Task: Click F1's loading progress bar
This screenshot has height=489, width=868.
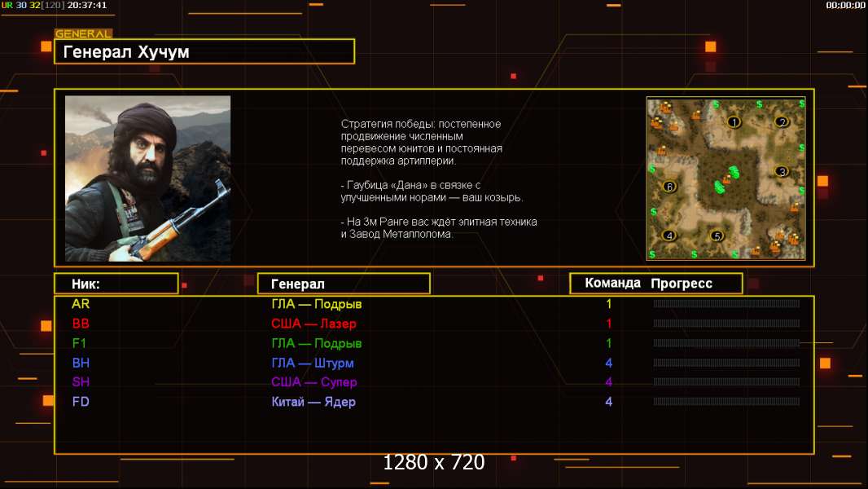Action: point(726,343)
